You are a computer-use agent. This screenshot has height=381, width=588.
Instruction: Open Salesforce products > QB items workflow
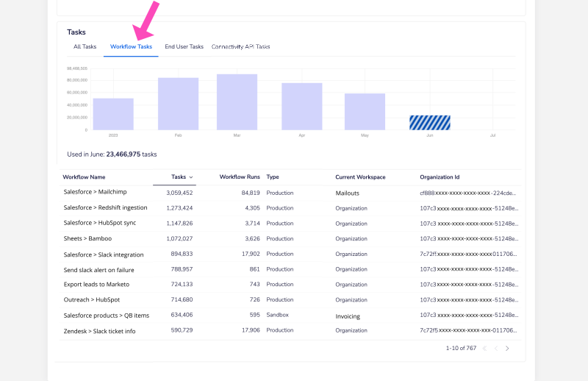click(x=107, y=316)
